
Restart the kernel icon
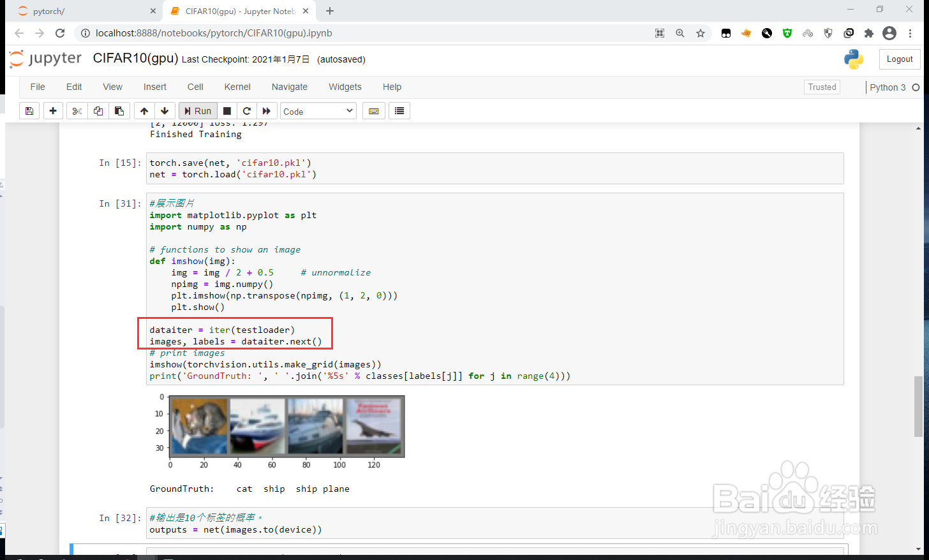247,111
